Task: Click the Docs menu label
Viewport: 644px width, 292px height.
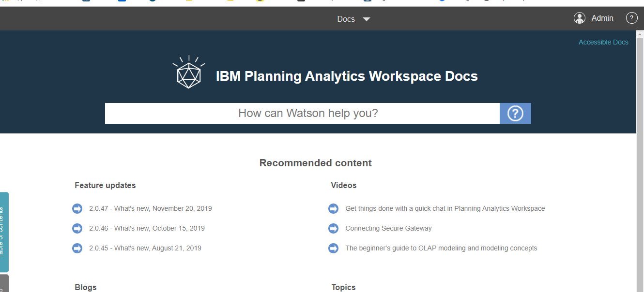Action: tap(346, 19)
